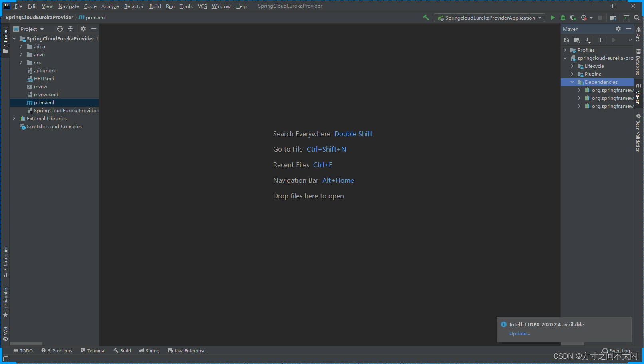
Task: Collapse Maven Dependencies node
Action: coord(572,82)
